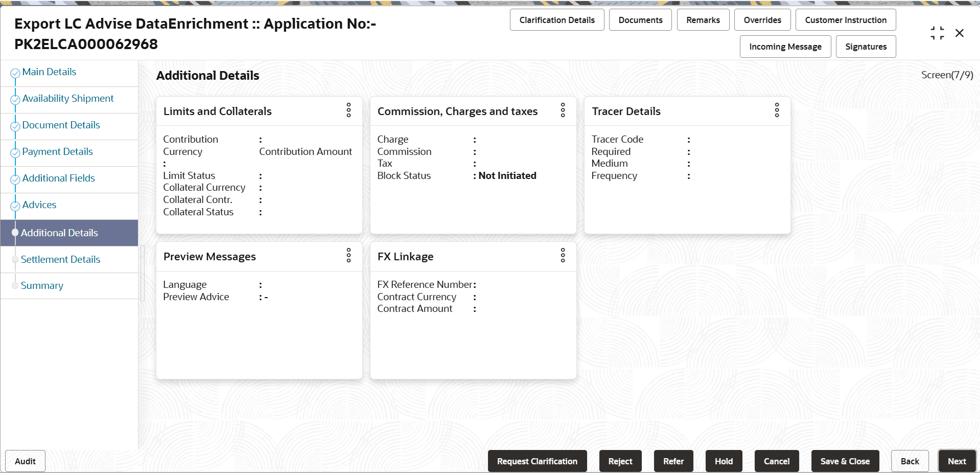
Task: Click the Contract Amount label
Action: click(415, 309)
